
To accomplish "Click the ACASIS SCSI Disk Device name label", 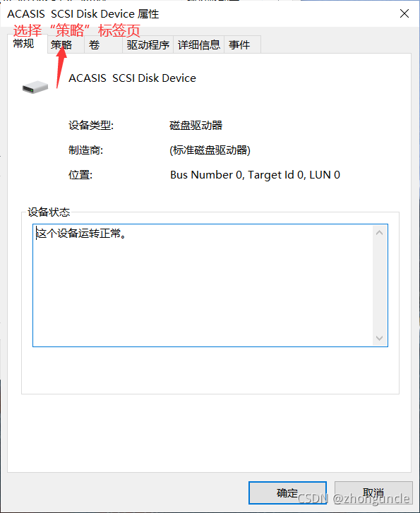I will point(132,78).
